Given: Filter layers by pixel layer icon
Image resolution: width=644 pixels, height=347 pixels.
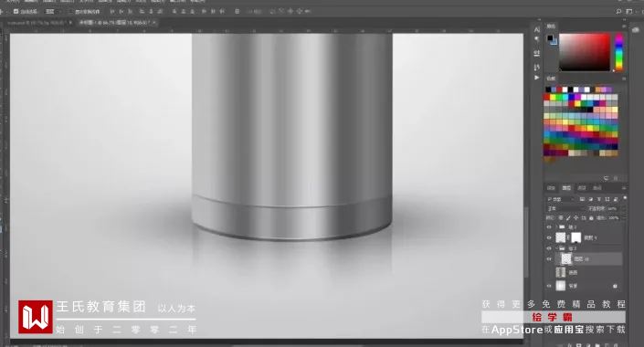Looking at the screenshot, I should pyautogui.click(x=582, y=199).
